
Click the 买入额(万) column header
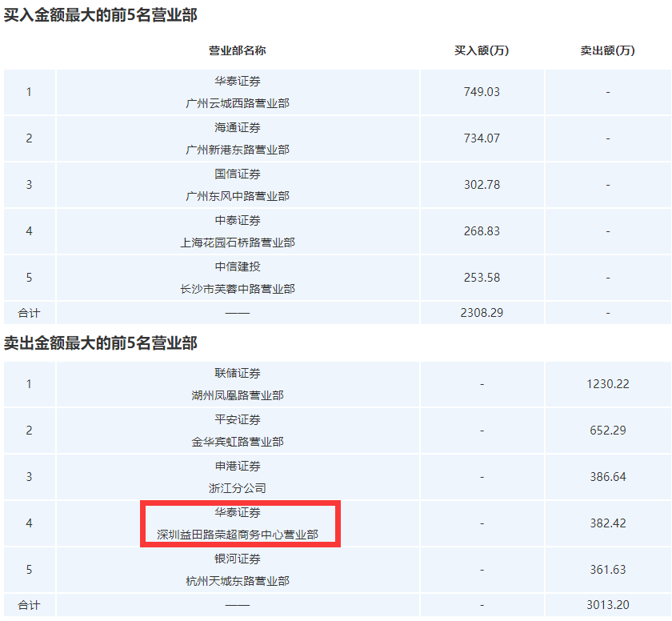[482, 50]
